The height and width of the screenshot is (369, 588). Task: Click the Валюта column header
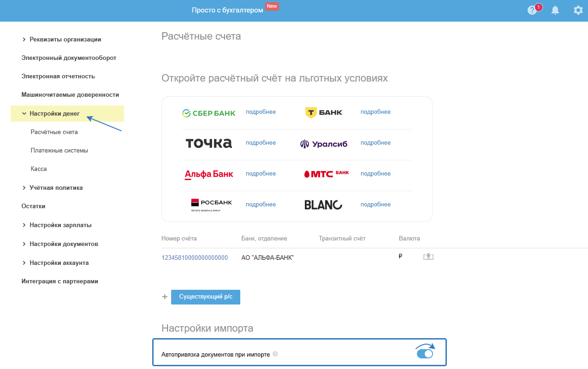[410, 239]
